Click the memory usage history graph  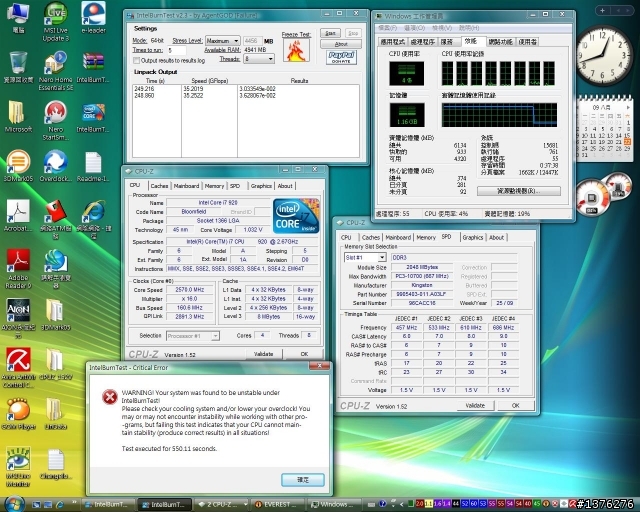(499, 115)
